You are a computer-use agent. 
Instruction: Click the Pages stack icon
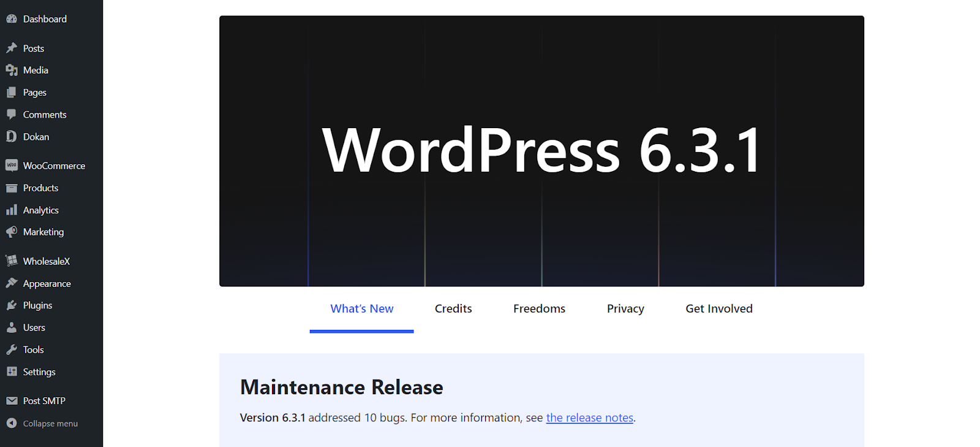tap(12, 93)
